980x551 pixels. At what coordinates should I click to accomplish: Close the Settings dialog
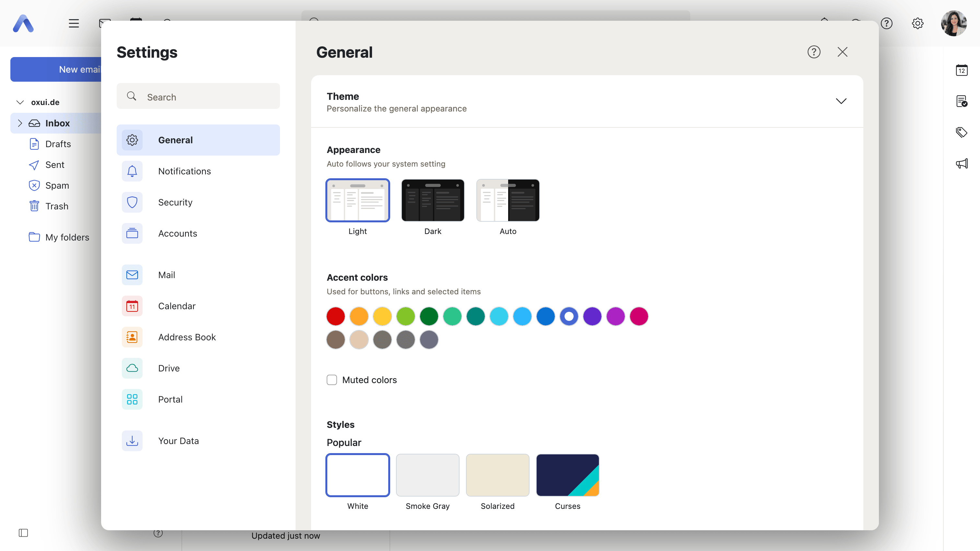(842, 52)
